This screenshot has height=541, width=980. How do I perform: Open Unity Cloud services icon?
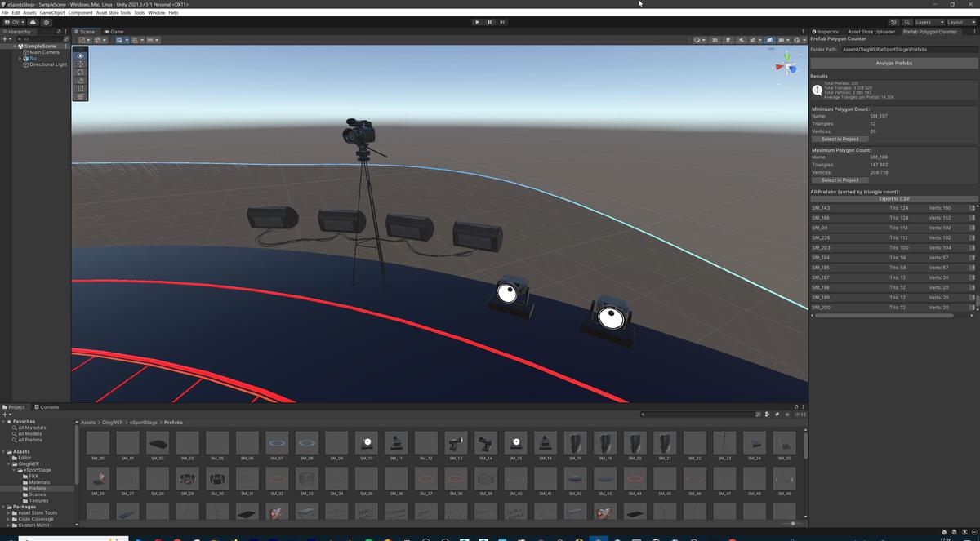(33, 22)
